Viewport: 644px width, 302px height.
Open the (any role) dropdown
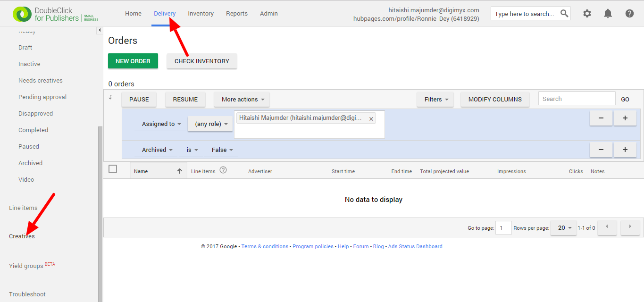click(x=210, y=124)
